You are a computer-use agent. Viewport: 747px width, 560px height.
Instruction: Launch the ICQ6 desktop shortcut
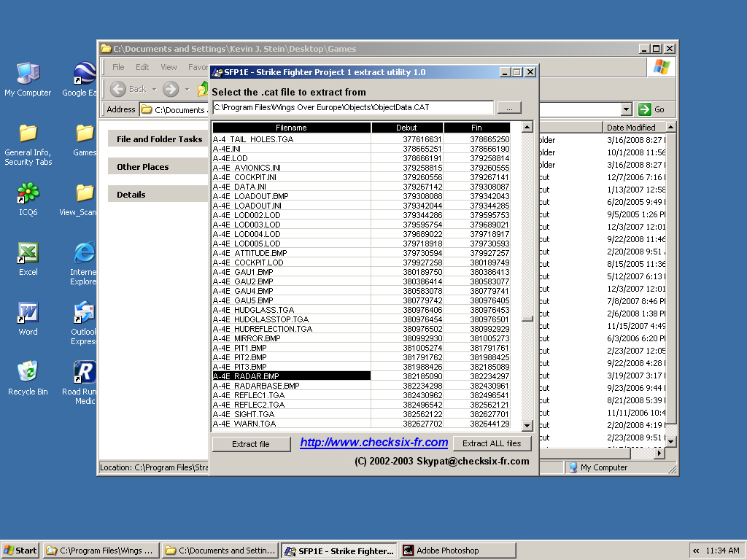(28, 199)
